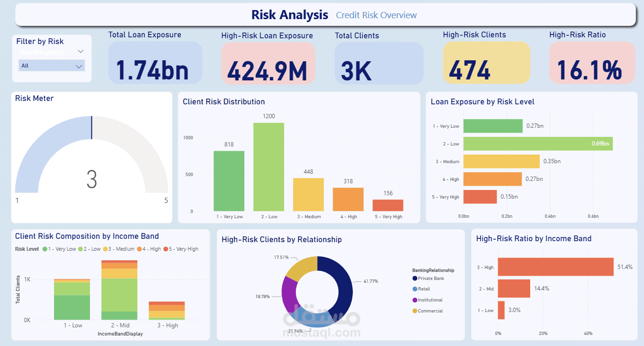Viewport: 644px width, 346px height.
Task: Click the 3.0% '1 - Low' ratio bar
Action: 501,310
